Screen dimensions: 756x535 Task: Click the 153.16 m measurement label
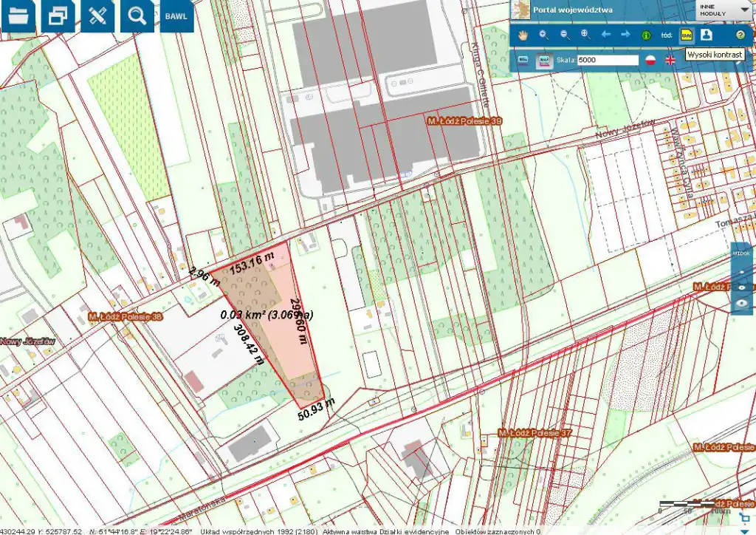pyautogui.click(x=252, y=263)
